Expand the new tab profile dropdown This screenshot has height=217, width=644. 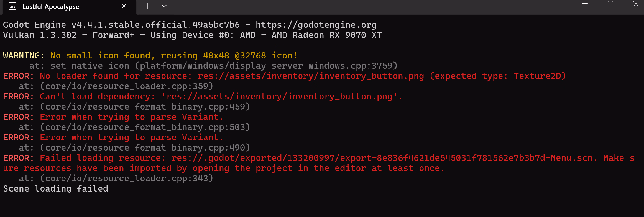coord(164,6)
